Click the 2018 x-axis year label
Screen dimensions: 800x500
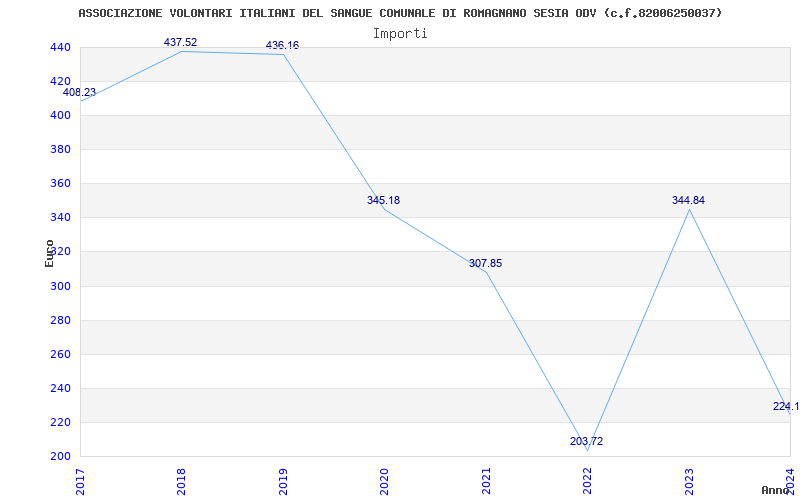pos(182,481)
